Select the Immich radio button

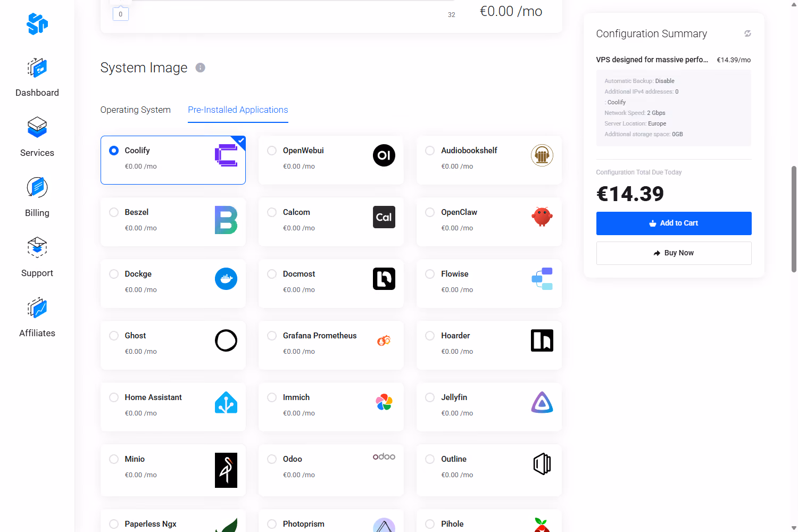(x=272, y=397)
